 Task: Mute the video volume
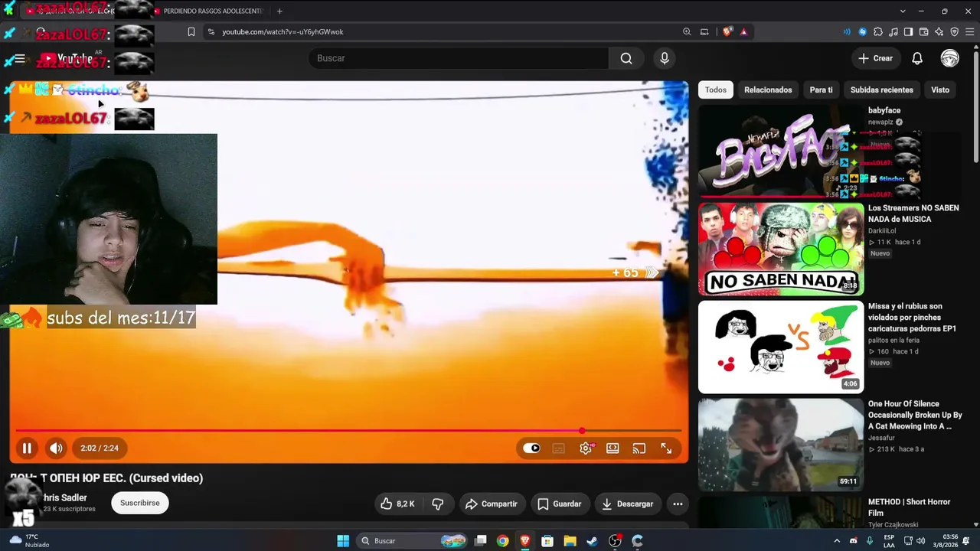tap(56, 448)
